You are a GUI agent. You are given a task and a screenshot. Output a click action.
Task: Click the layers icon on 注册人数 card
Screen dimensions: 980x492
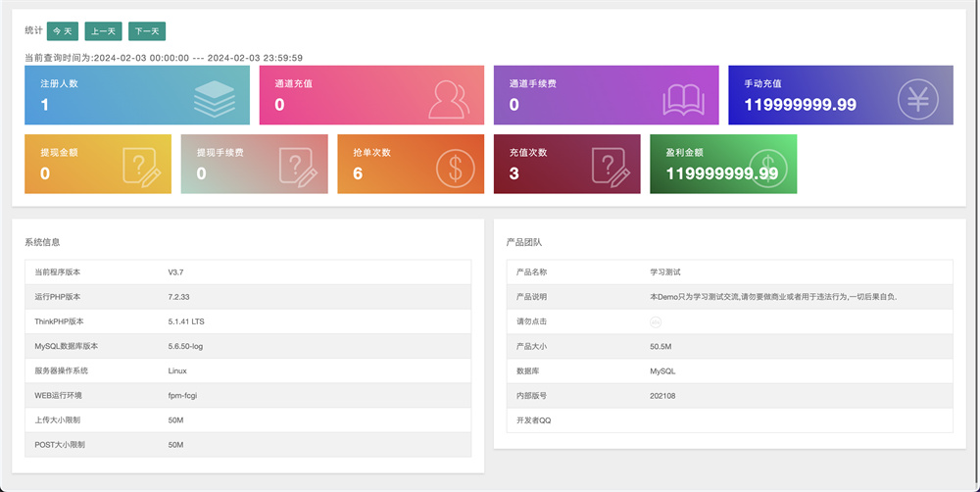[214, 97]
